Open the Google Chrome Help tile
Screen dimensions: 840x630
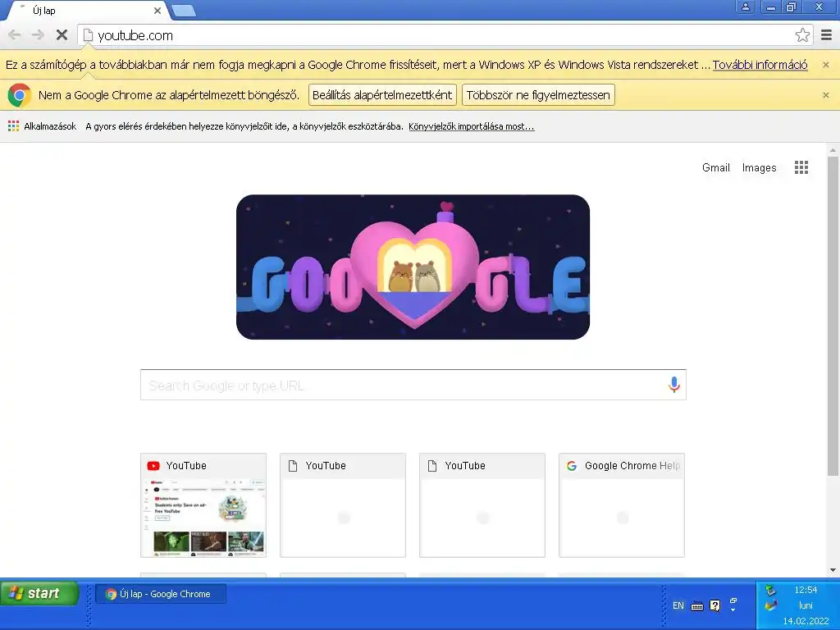coord(622,505)
